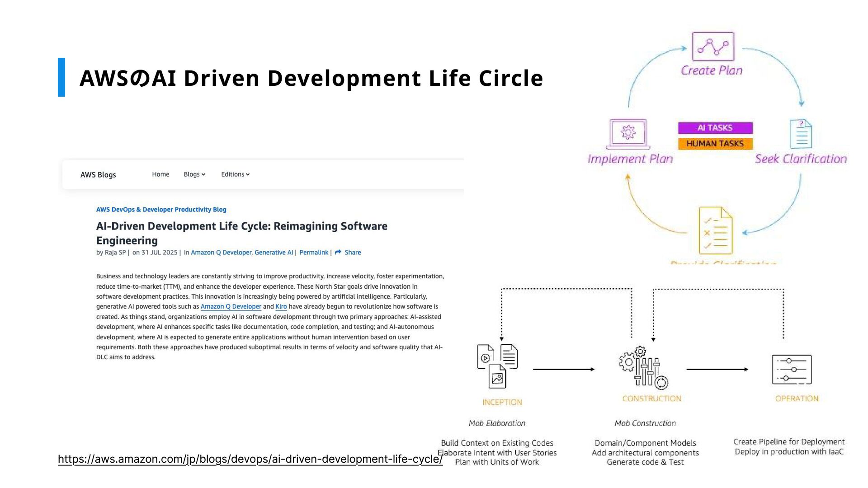Screen dimensions: 868x488
Task: Click the Inception documents icon
Action: click(x=497, y=366)
